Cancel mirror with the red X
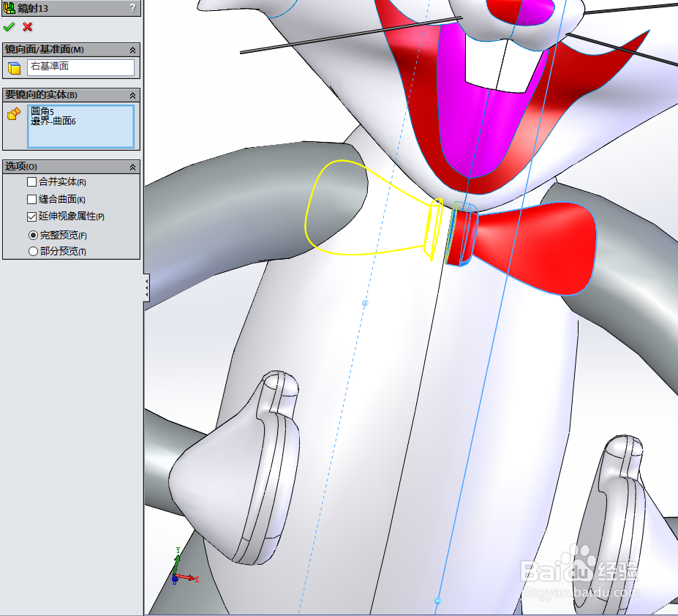This screenshot has width=678, height=616. tap(27, 27)
